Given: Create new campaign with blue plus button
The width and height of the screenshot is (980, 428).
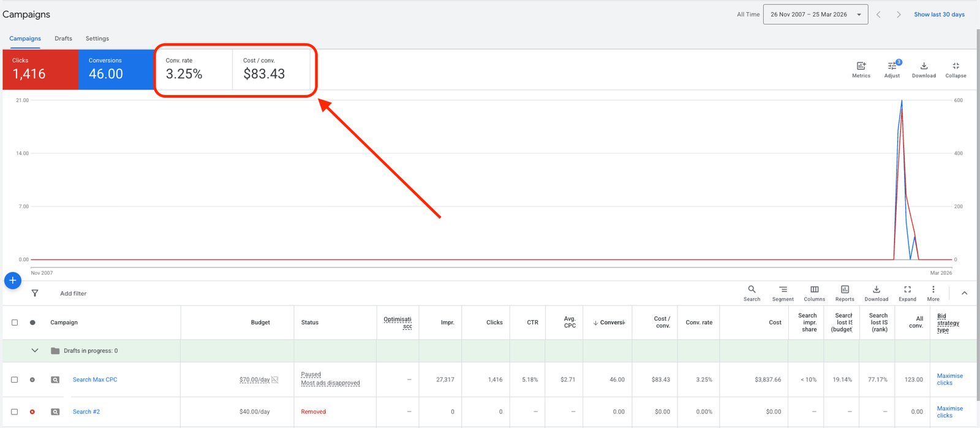Looking at the screenshot, I should click(x=13, y=280).
